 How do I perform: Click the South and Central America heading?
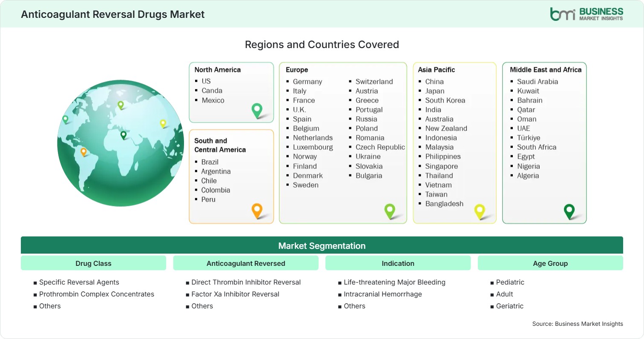[220, 145]
